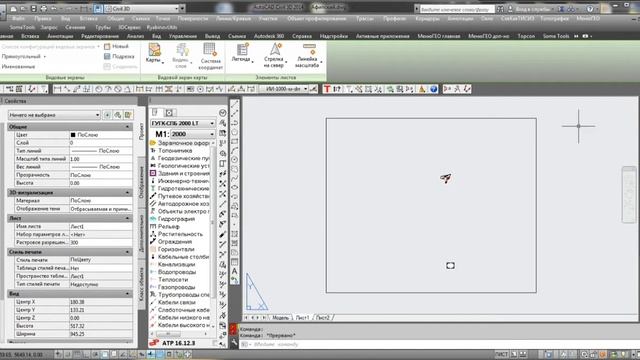Switch to the Модель layout tab

[280, 318]
